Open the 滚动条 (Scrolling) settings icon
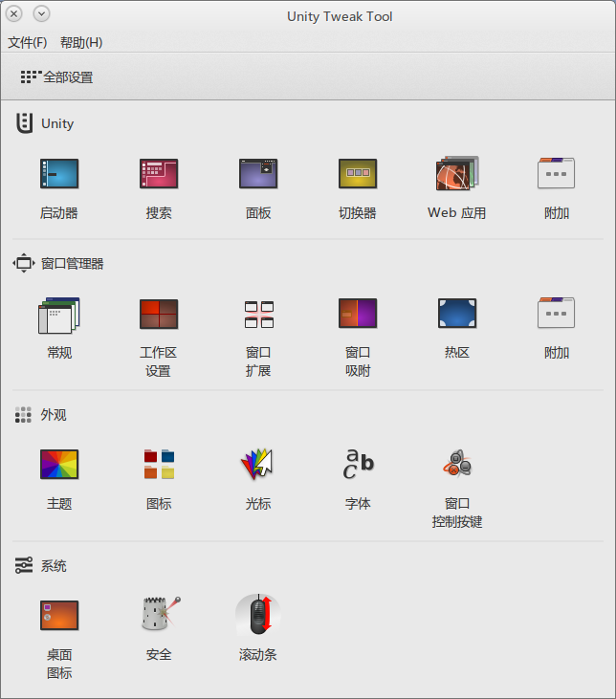616x699 pixels. coord(258,614)
